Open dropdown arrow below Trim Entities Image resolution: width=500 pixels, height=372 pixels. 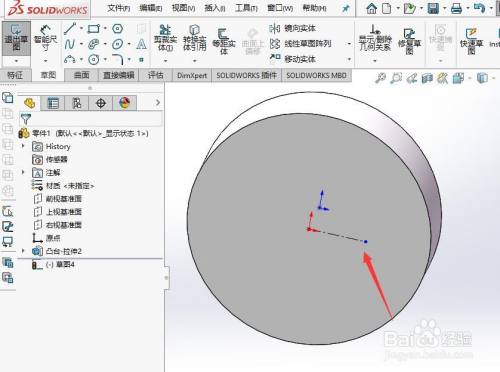pyautogui.click(x=165, y=61)
